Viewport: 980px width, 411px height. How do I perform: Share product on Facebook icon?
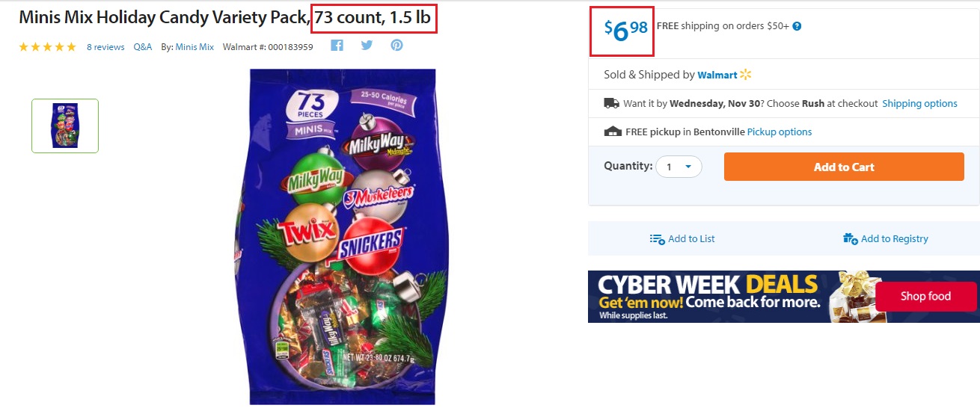pyautogui.click(x=337, y=46)
